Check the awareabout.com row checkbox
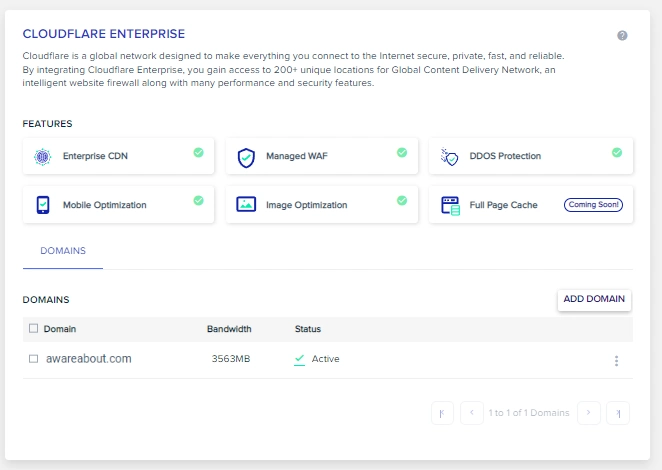Viewport: 662px width, 470px height. click(33, 359)
